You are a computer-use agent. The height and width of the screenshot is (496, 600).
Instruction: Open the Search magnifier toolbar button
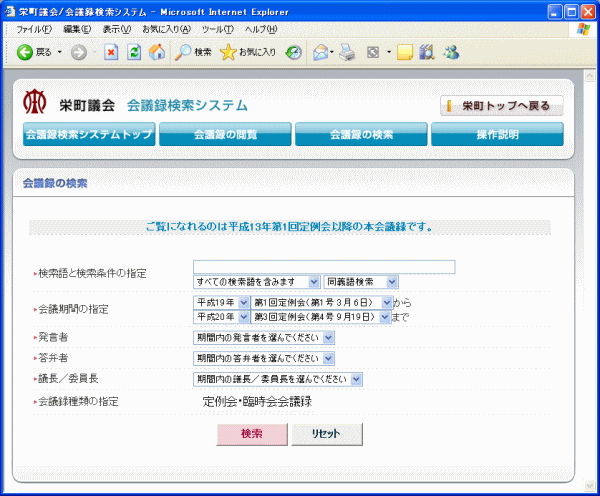pos(193,52)
